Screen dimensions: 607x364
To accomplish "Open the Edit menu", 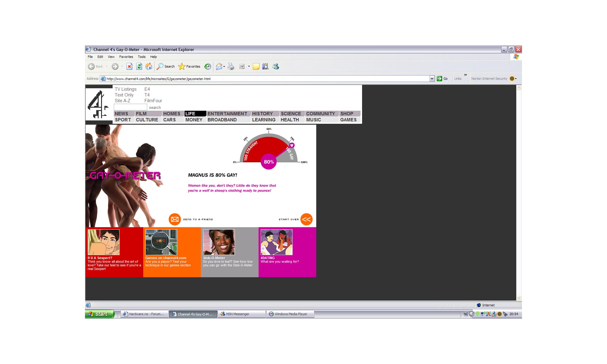I will (x=100, y=57).
